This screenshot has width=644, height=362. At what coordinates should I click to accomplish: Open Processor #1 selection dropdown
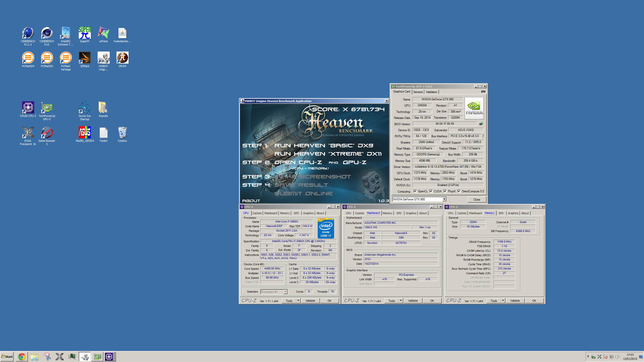pyautogui.click(x=285, y=292)
